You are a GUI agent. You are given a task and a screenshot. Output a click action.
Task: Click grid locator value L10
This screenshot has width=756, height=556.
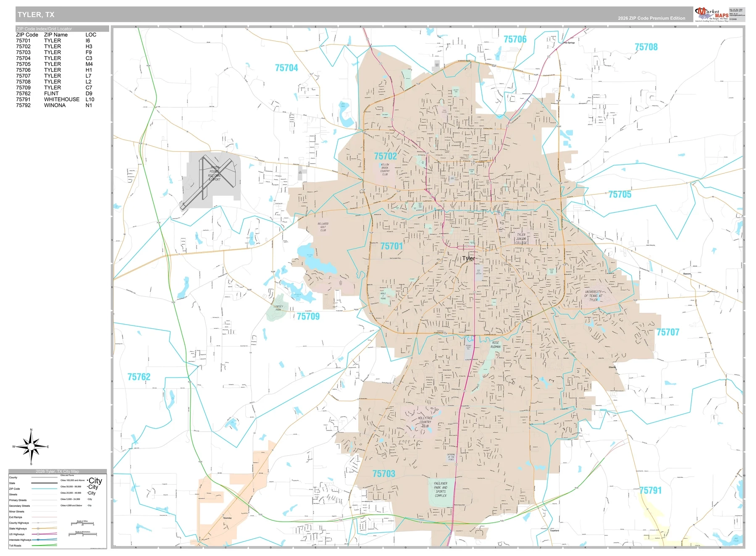click(x=90, y=100)
